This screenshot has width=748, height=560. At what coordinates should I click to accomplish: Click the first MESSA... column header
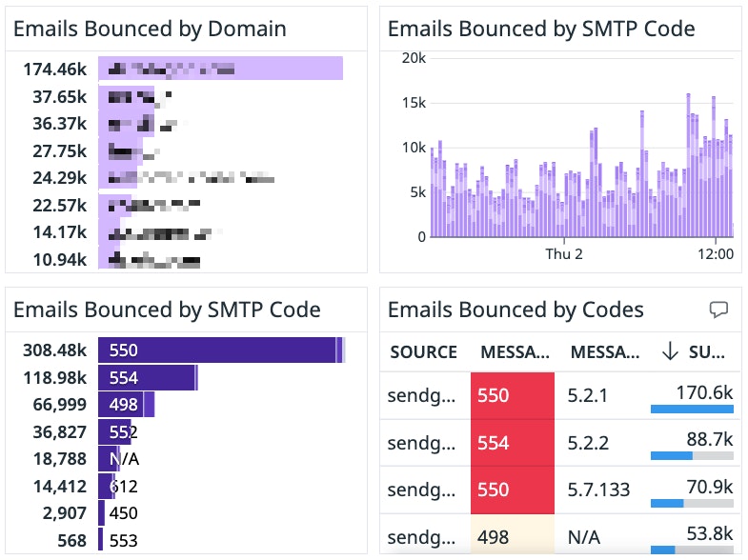(513, 351)
